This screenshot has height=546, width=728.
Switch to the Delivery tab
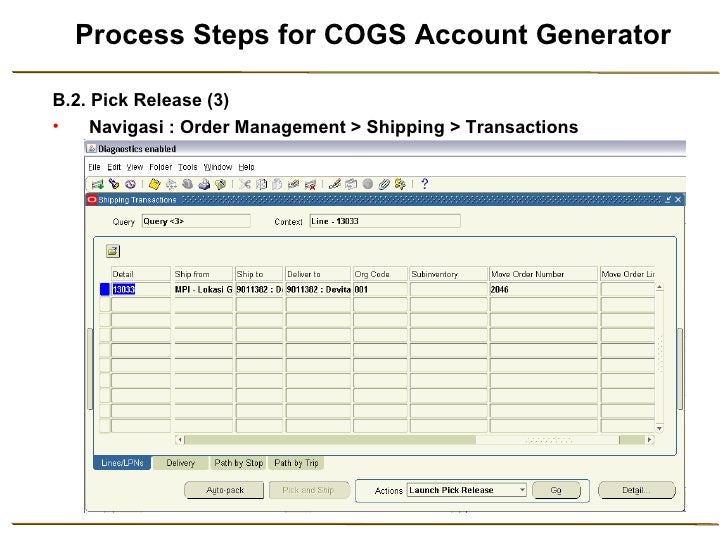[x=180, y=463]
